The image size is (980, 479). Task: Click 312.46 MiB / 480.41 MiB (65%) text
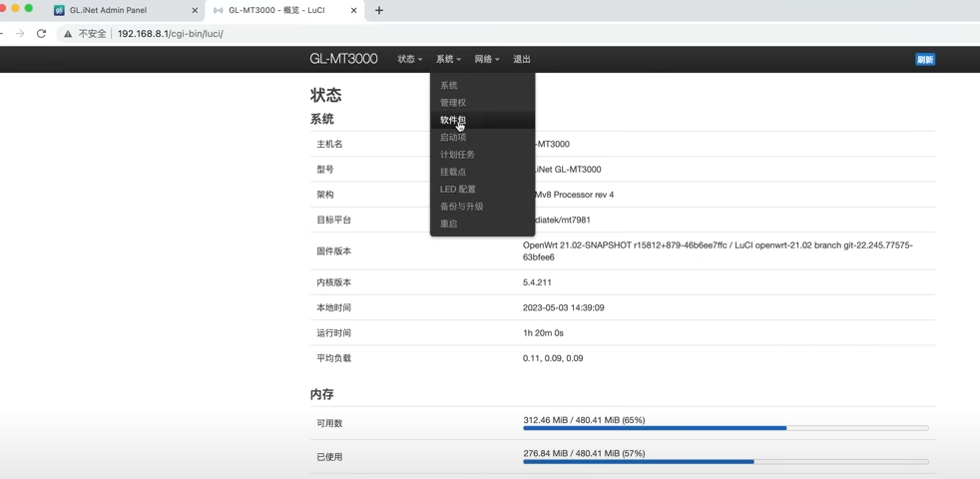[x=584, y=419]
